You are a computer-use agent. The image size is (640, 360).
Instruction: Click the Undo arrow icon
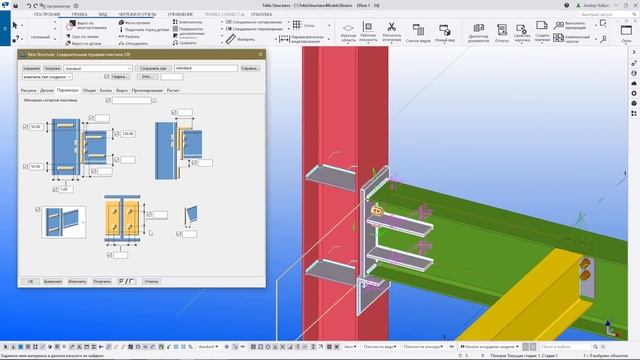pyautogui.click(x=29, y=6)
